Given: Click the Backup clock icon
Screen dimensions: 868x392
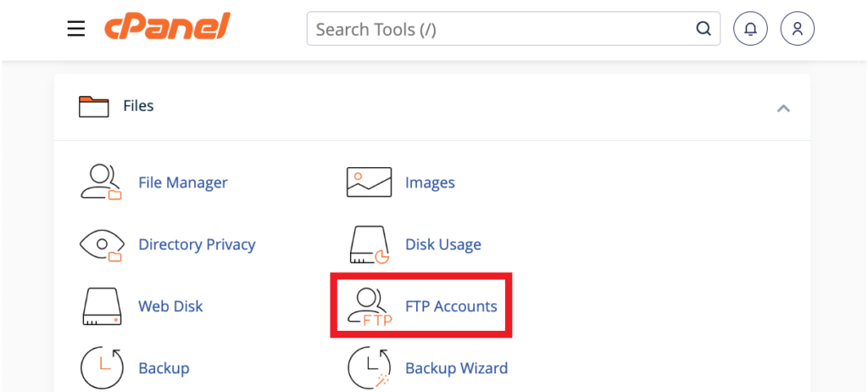Looking at the screenshot, I should (102, 368).
